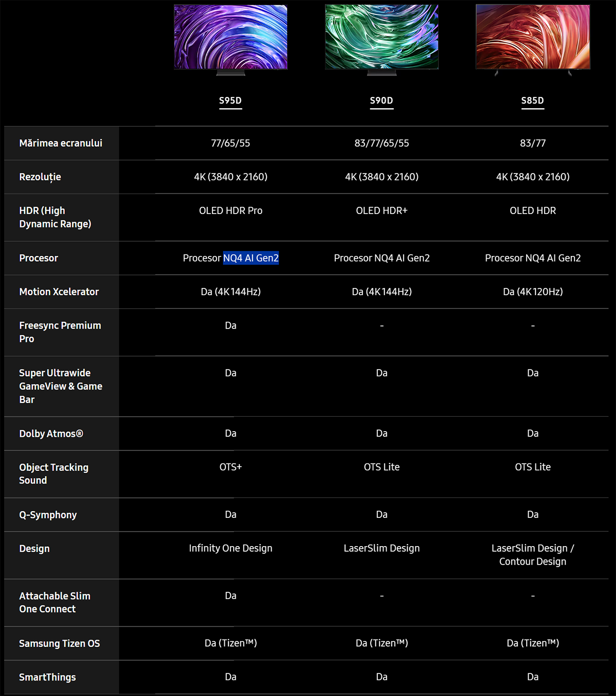Click the HDR (High Dynamic Range) label

click(x=55, y=217)
